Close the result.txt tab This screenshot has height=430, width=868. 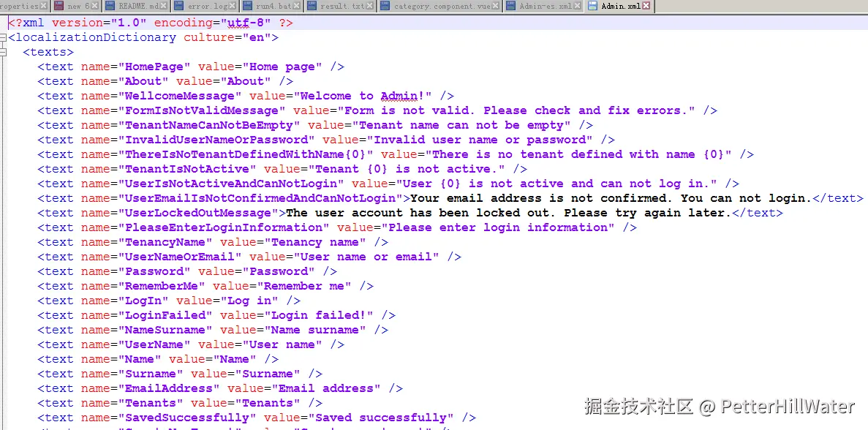tap(370, 6)
